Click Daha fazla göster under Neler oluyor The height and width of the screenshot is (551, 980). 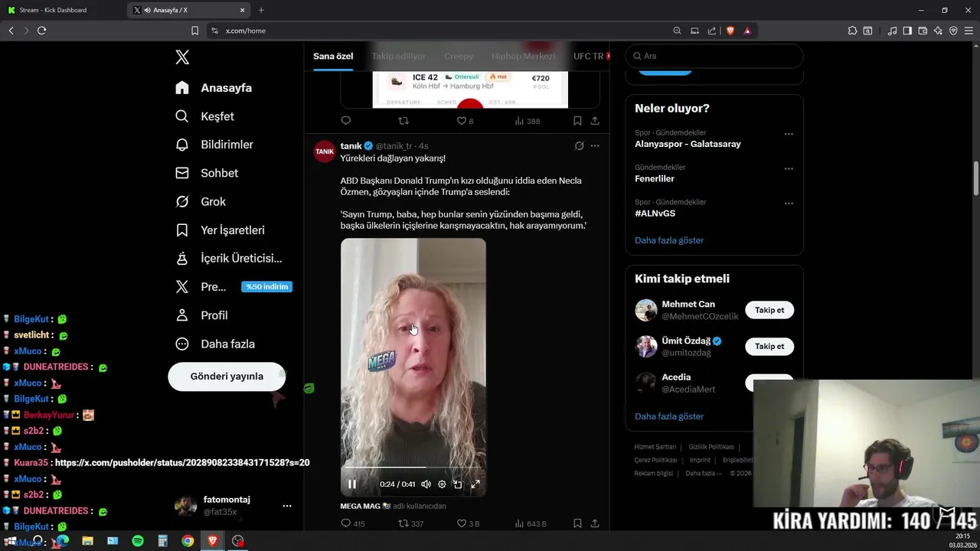[669, 240]
